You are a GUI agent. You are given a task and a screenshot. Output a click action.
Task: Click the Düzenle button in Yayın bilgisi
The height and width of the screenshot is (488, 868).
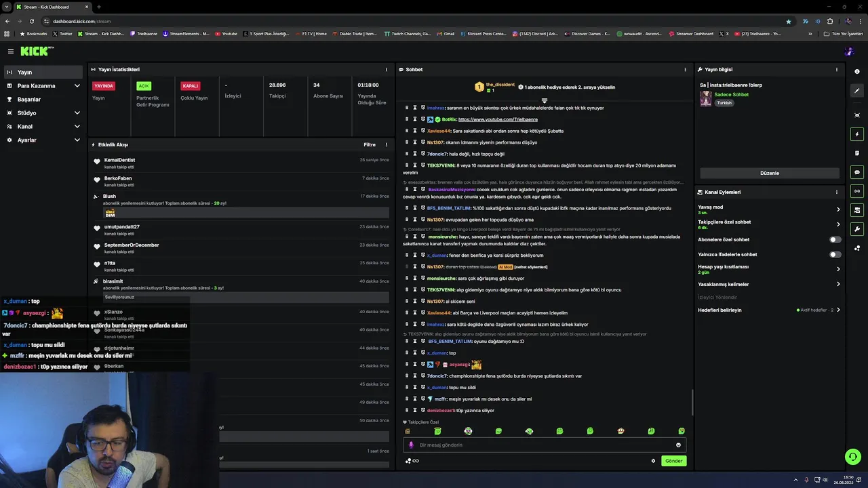tap(770, 173)
